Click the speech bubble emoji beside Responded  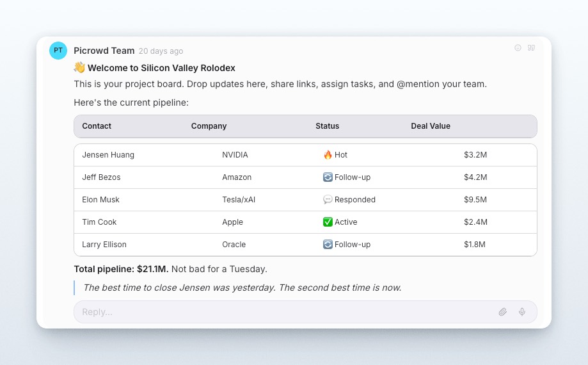point(328,200)
